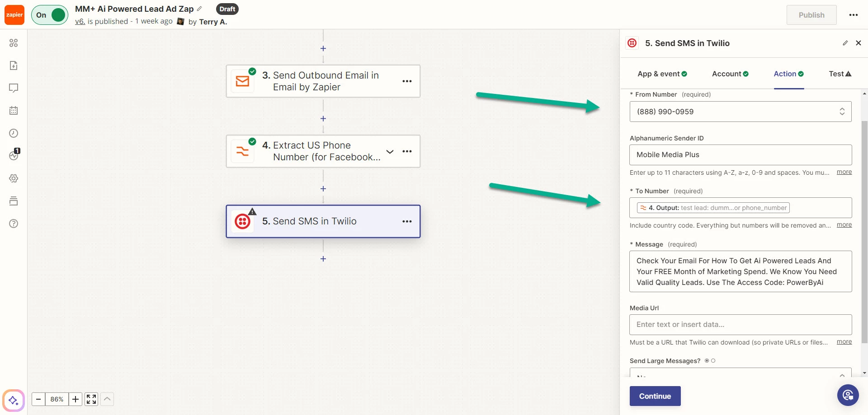Viewport: 868px width, 415px height.
Task: Zoom out the canvas with minus
Action: click(38, 399)
